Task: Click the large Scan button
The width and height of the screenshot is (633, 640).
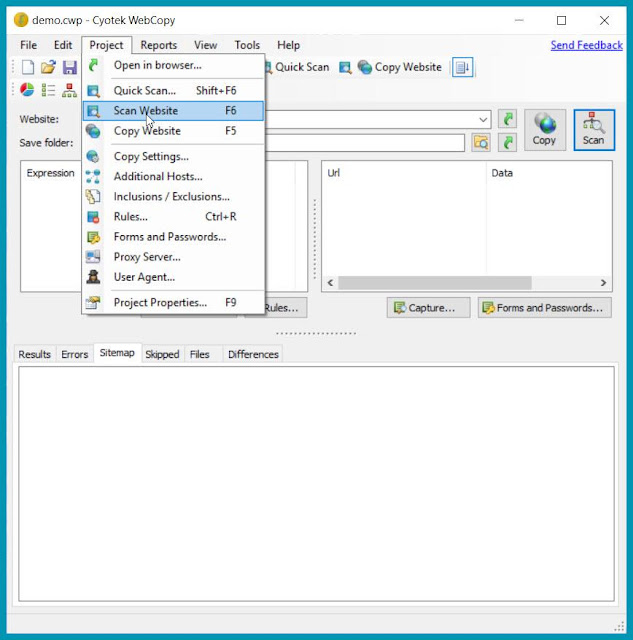Action: pyautogui.click(x=594, y=130)
